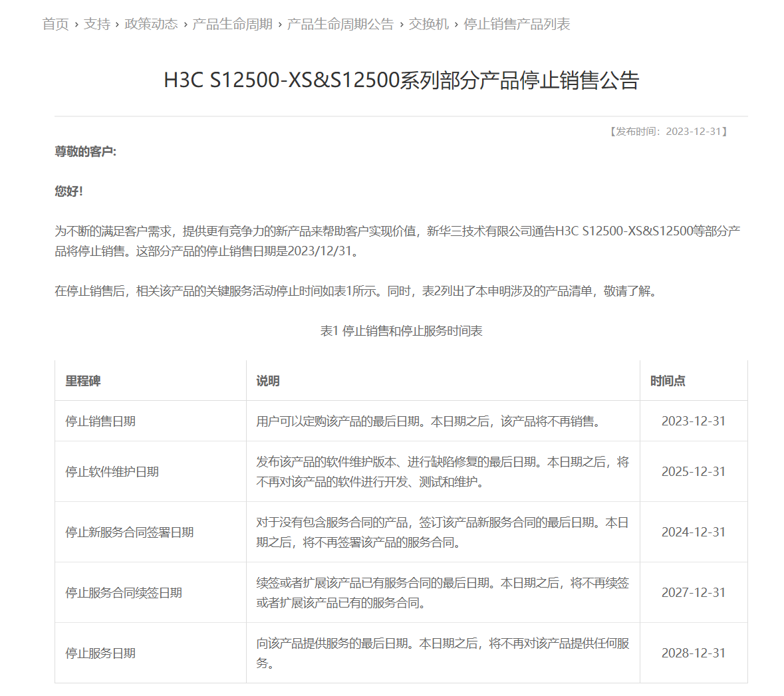Click the publish time 发布时间：2023-12-31
Viewport: 784px width, 696px height.
(x=668, y=132)
